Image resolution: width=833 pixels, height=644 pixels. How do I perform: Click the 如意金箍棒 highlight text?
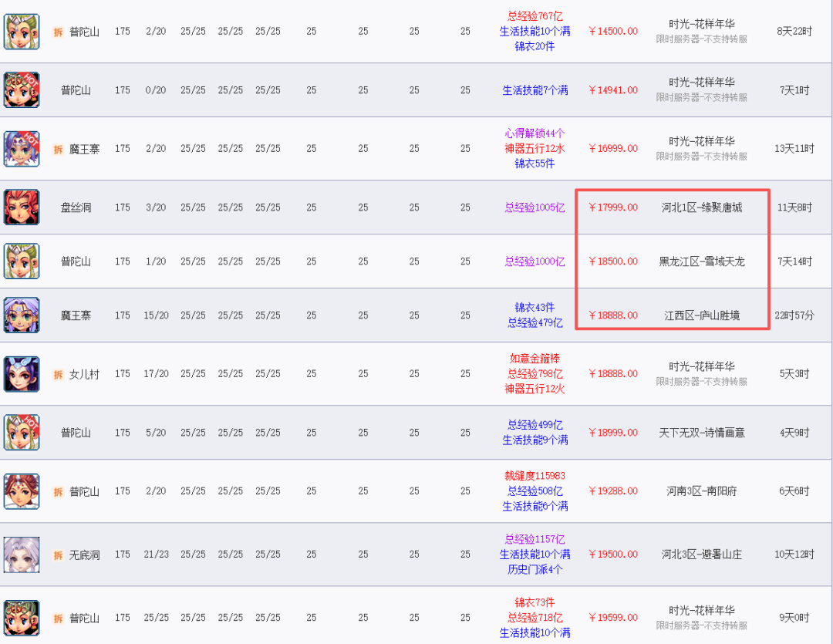tap(535, 359)
